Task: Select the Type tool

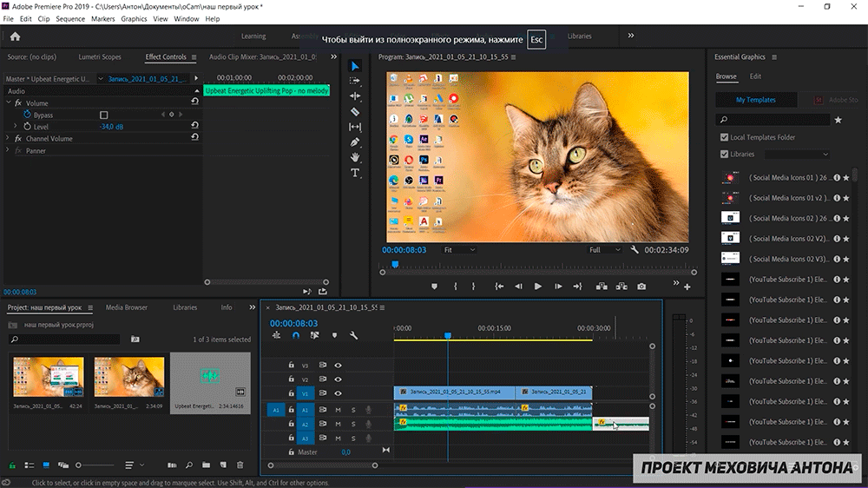Action: click(355, 173)
